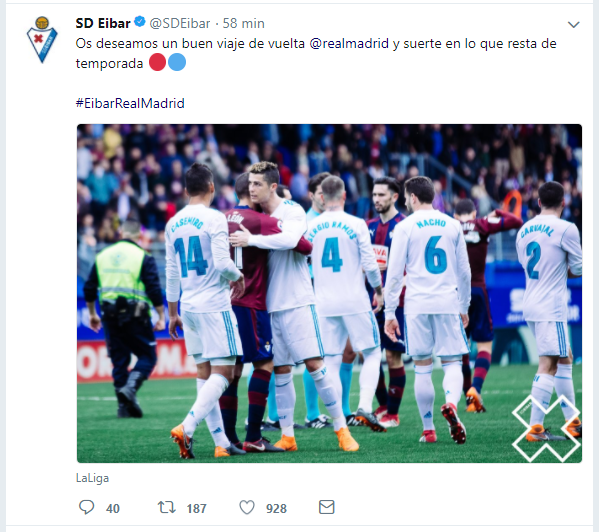Viewport: 599px width, 532px height.
Task: Expand the tweet options chevron
Action: click(x=574, y=25)
